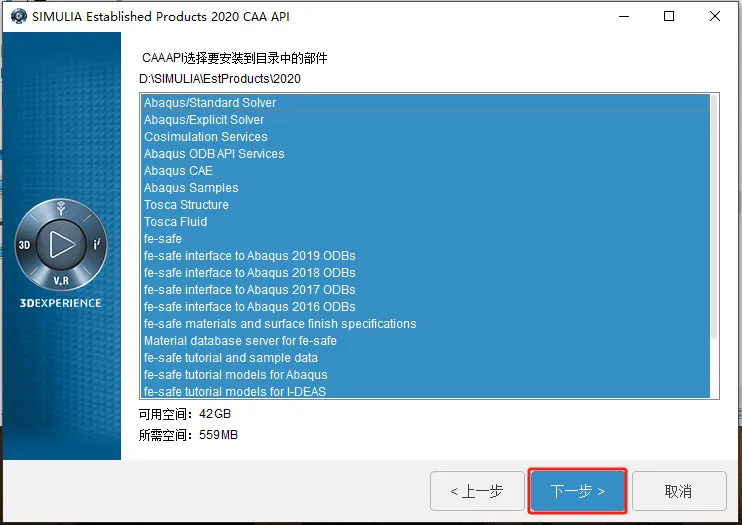Select fe-safe interface to Abaqus 2017 ODBs
Image resolution: width=742 pixels, height=525 pixels.
point(425,290)
